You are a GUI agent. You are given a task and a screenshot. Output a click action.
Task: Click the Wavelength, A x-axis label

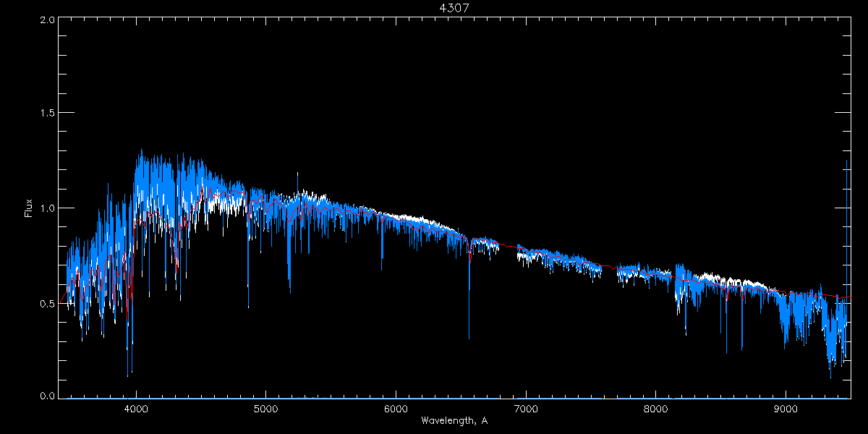tap(454, 421)
